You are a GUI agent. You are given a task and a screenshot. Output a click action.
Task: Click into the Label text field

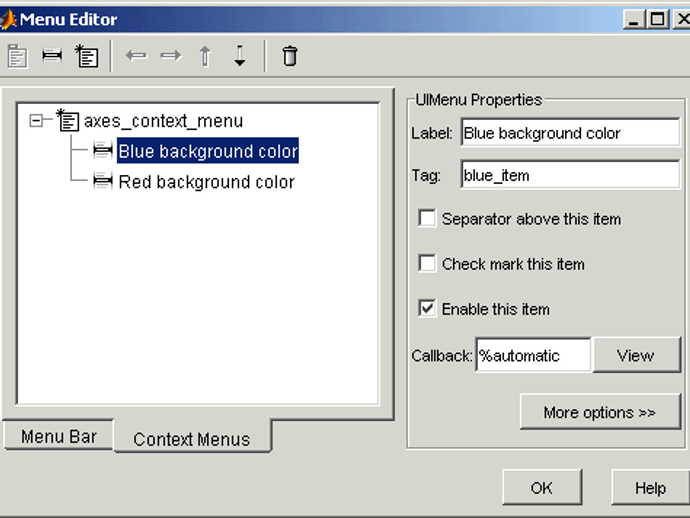(570, 132)
